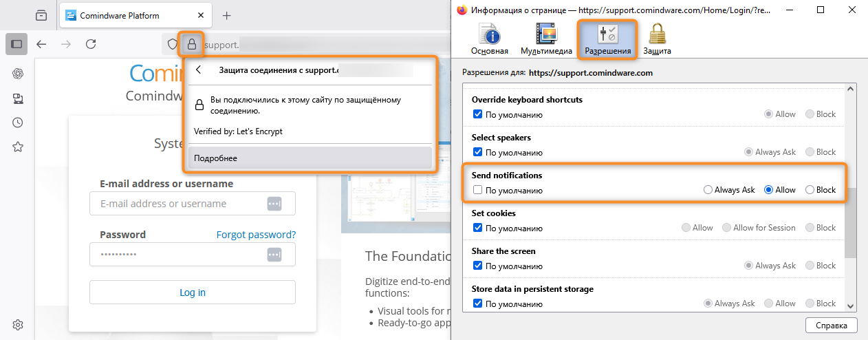Image resolution: width=868 pixels, height=340 pixels.
Task: Click the Справка button
Action: click(x=831, y=325)
